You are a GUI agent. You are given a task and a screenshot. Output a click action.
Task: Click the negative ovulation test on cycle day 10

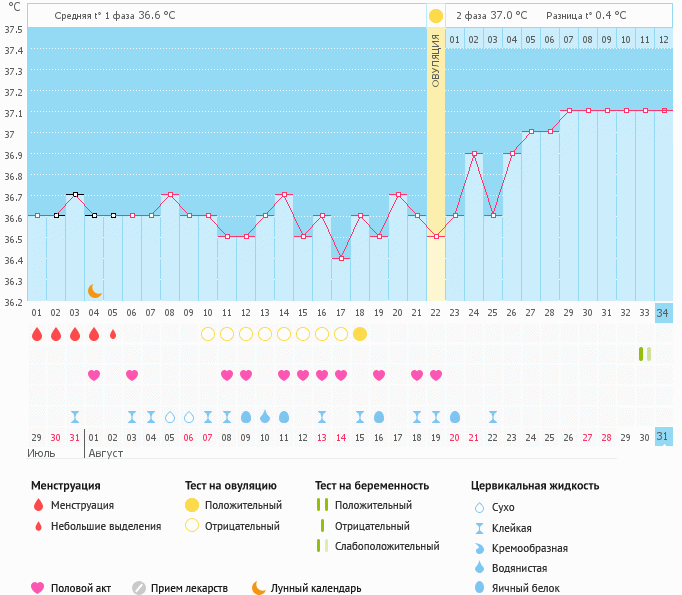pos(208,333)
